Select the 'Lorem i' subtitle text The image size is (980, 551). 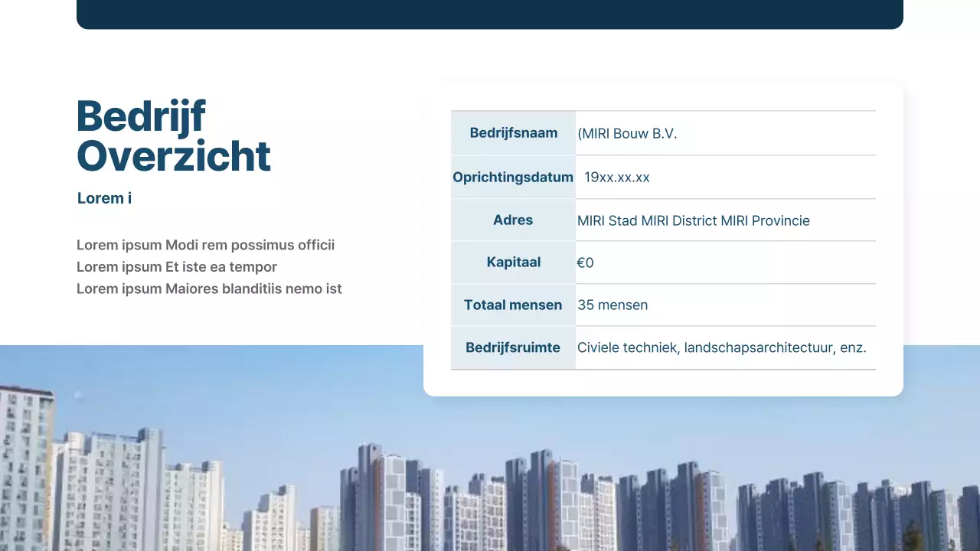coord(105,198)
